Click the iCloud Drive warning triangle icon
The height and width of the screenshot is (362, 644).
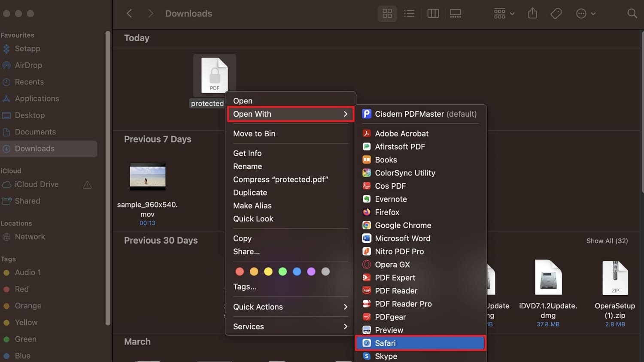click(87, 185)
